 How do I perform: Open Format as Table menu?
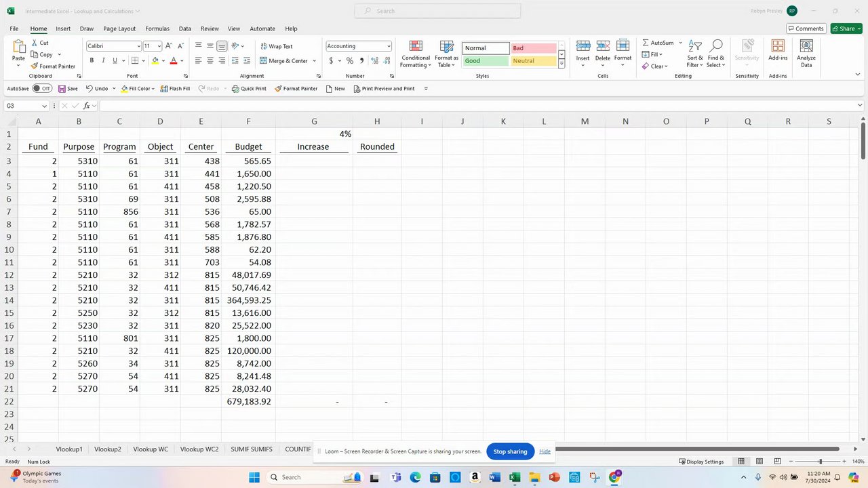click(x=446, y=54)
